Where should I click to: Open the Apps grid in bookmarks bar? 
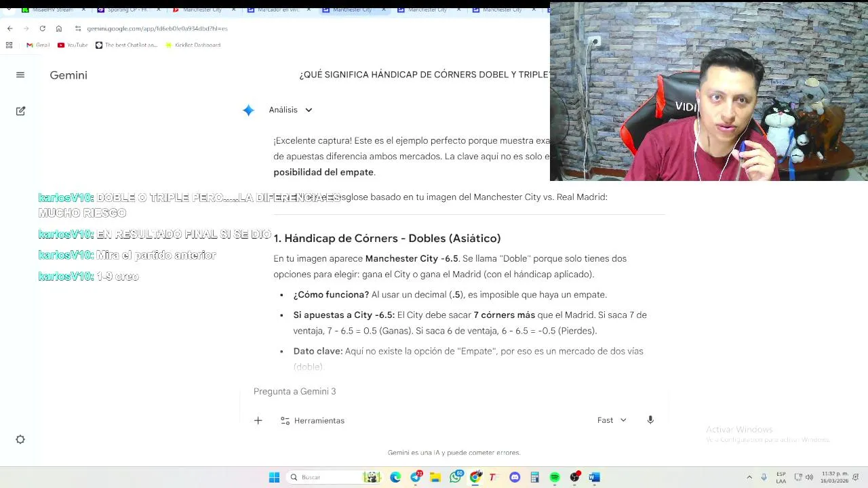pos(9,45)
